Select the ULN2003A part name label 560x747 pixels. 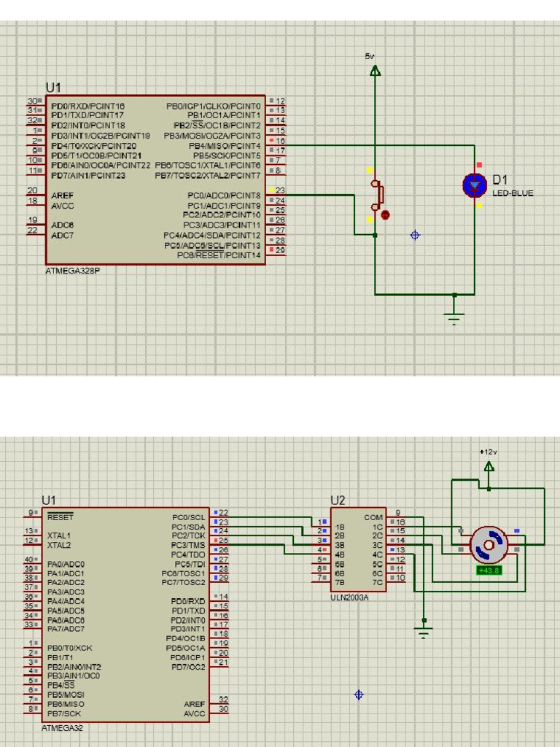(349, 597)
